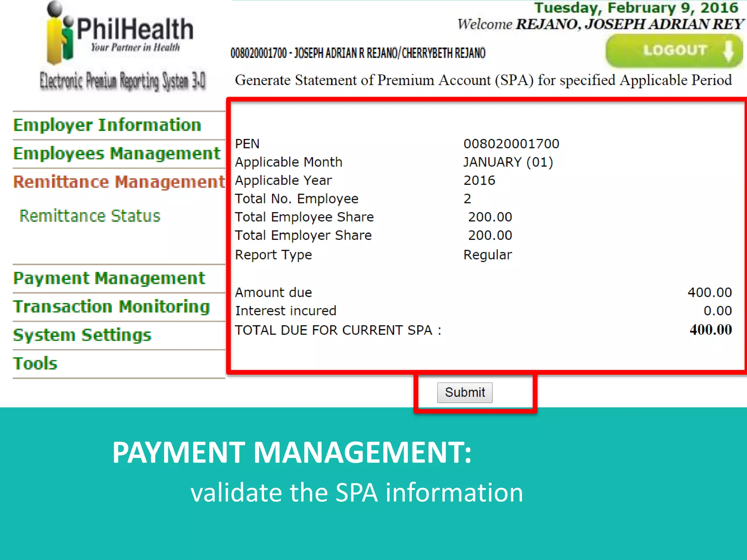Expand the System Settings menu
Screen dimensions: 747x560
tap(82, 335)
